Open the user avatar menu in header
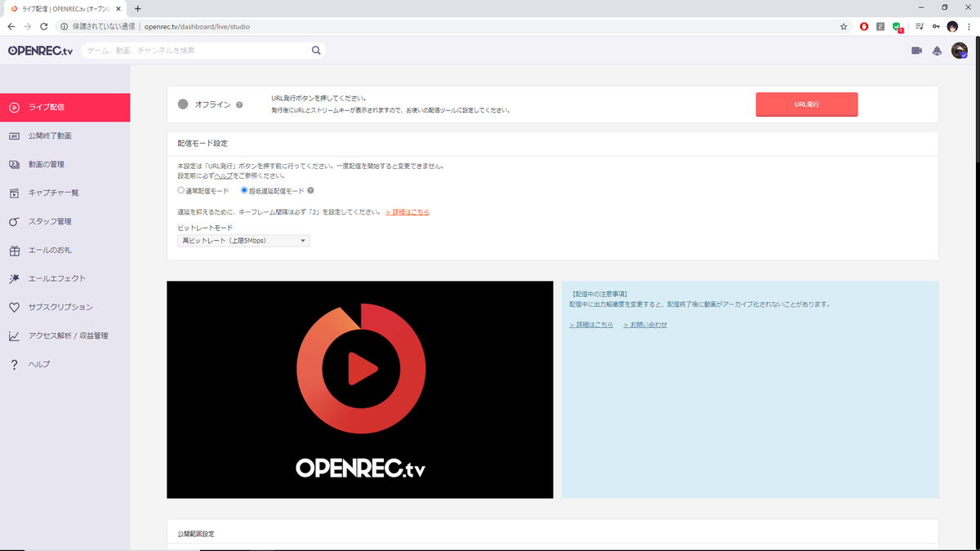 pos(960,51)
